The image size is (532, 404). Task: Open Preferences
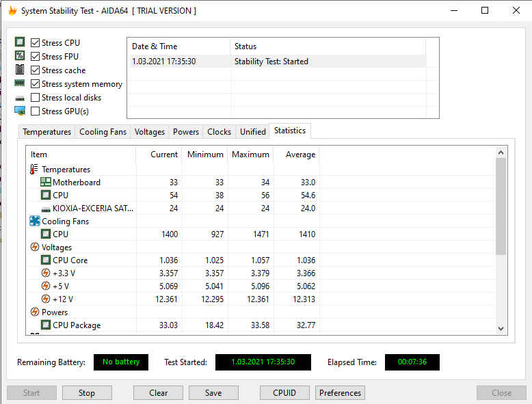pyautogui.click(x=340, y=393)
